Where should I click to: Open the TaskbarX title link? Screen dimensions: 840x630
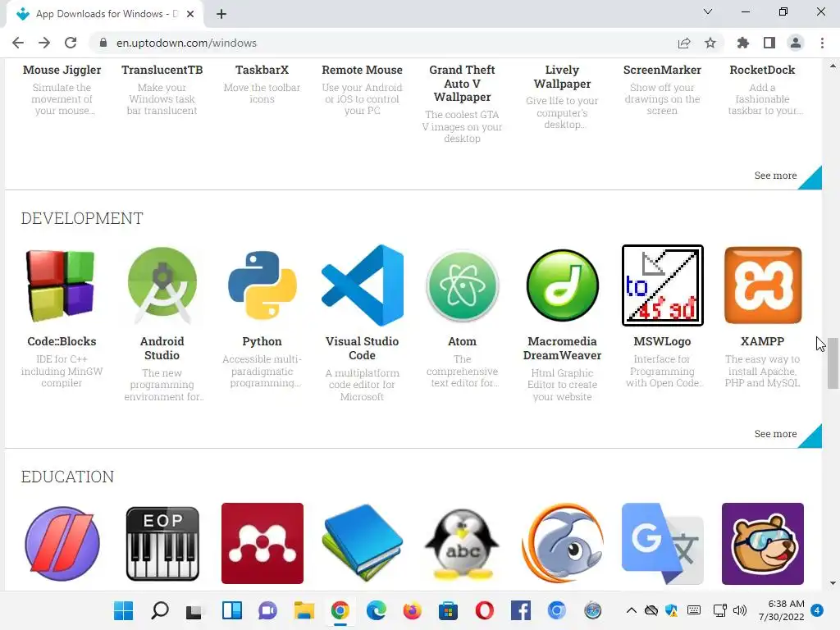pos(262,70)
